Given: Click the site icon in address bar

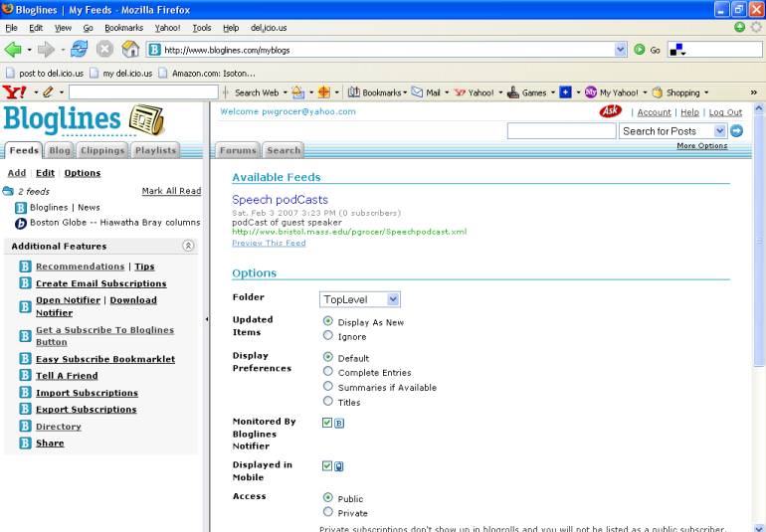Looking at the screenshot, I should point(155,50).
